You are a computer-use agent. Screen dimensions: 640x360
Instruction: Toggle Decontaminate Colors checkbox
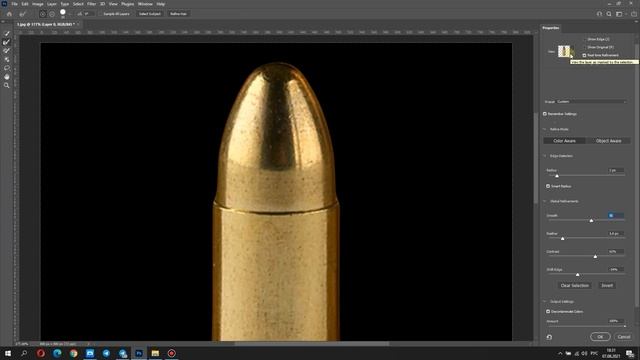coord(548,311)
